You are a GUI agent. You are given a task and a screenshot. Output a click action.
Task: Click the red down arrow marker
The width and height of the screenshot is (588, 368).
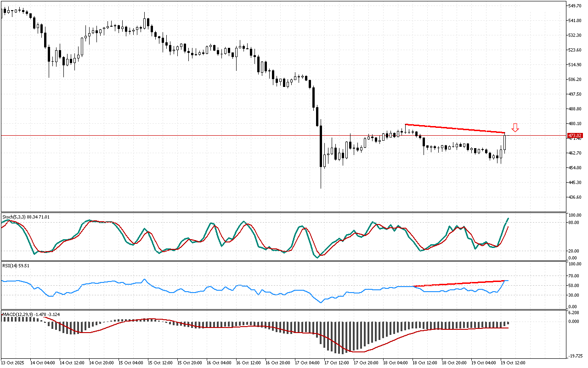tap(515, 128)
